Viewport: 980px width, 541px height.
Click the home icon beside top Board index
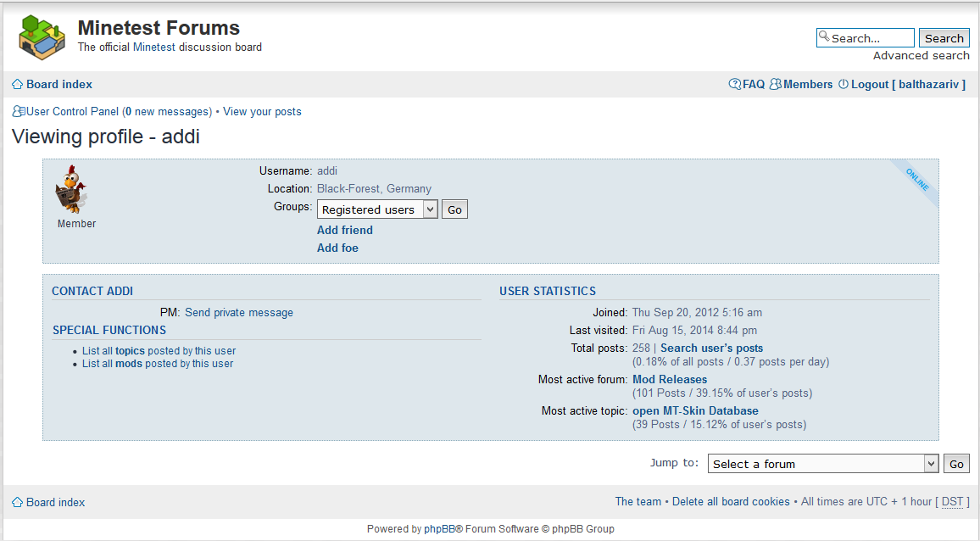coord(16,84)
